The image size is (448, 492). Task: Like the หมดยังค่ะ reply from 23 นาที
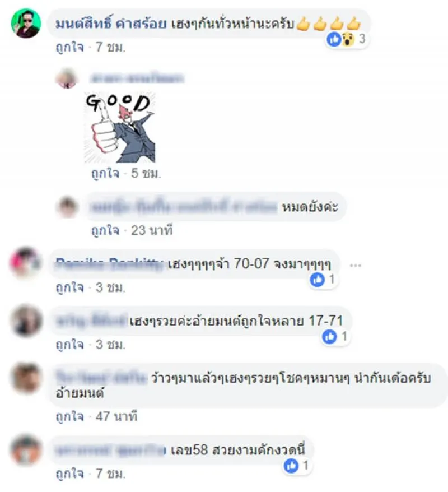(105, 231)
